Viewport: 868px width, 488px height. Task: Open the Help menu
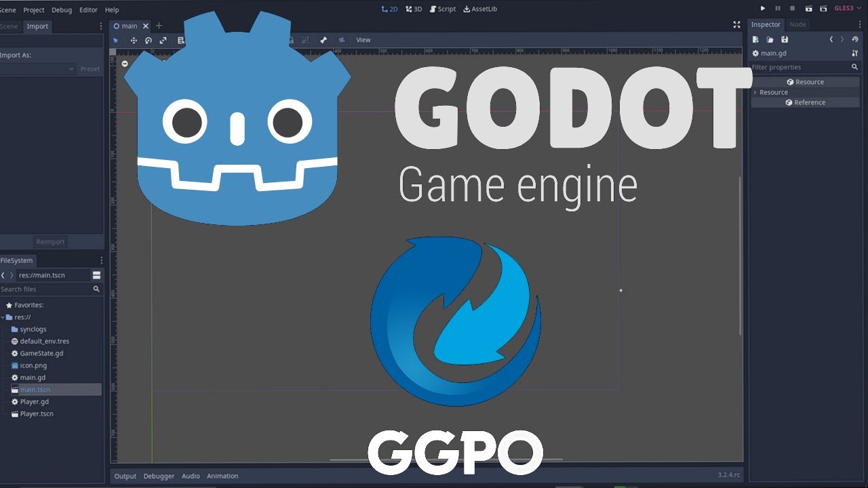tap(112, 9)
